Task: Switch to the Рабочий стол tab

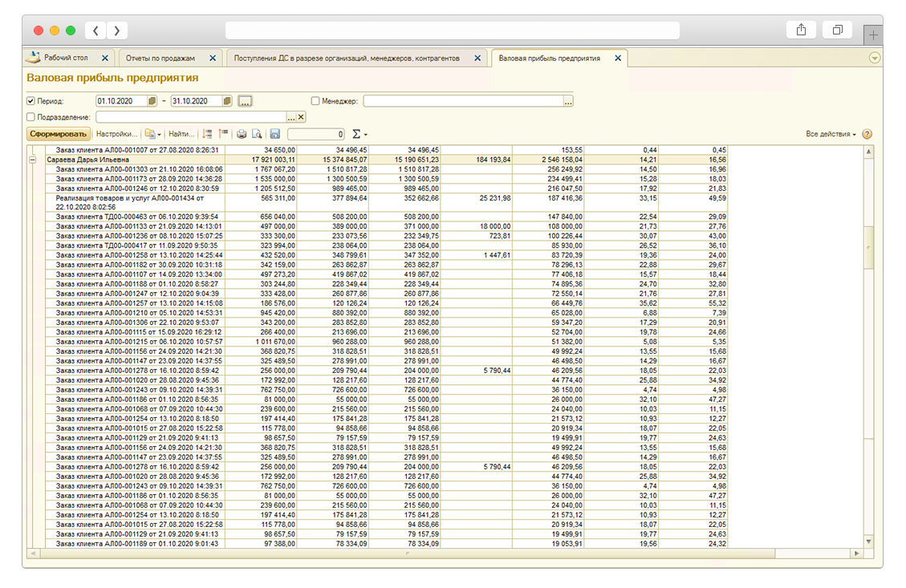Action: pos(66,59)
